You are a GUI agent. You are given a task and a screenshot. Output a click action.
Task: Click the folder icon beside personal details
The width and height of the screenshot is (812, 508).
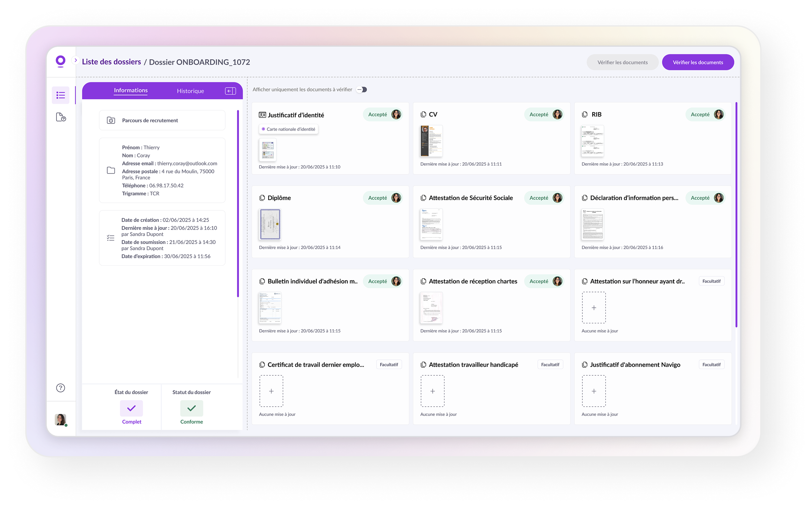coord(111,170)
